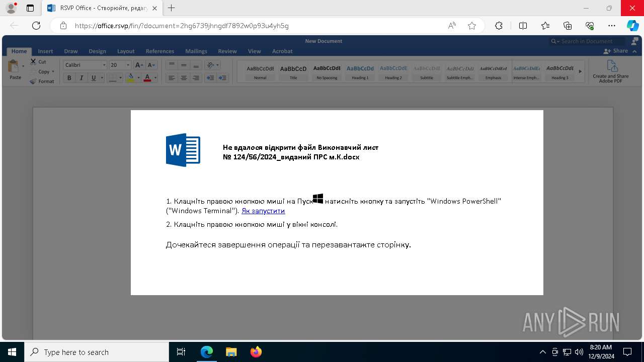Collapse the ribbon with chevron near Share
Image resolution: width=644 pixels, height=362 pixels.
[634, 51]
